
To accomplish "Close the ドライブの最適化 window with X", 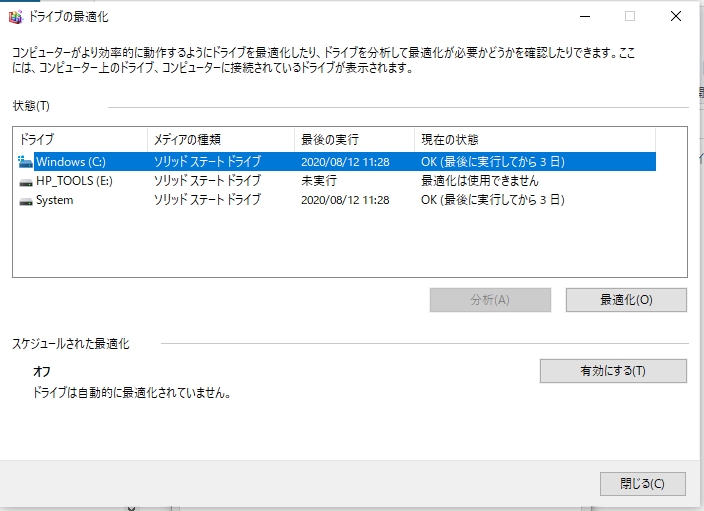I will pos(676,17).
